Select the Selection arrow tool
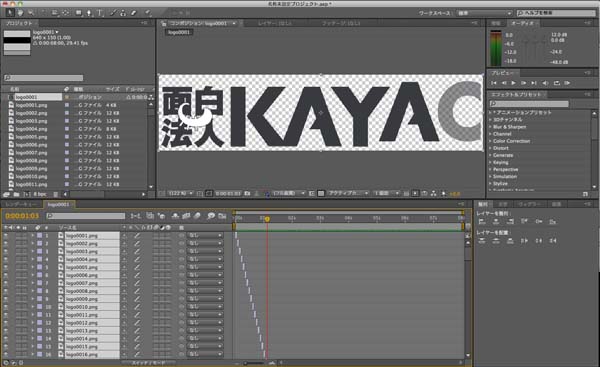 point(10,13)
